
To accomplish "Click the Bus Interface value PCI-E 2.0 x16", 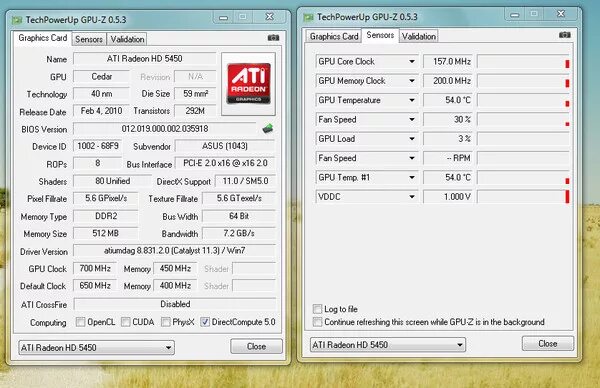I will [225, 163].
